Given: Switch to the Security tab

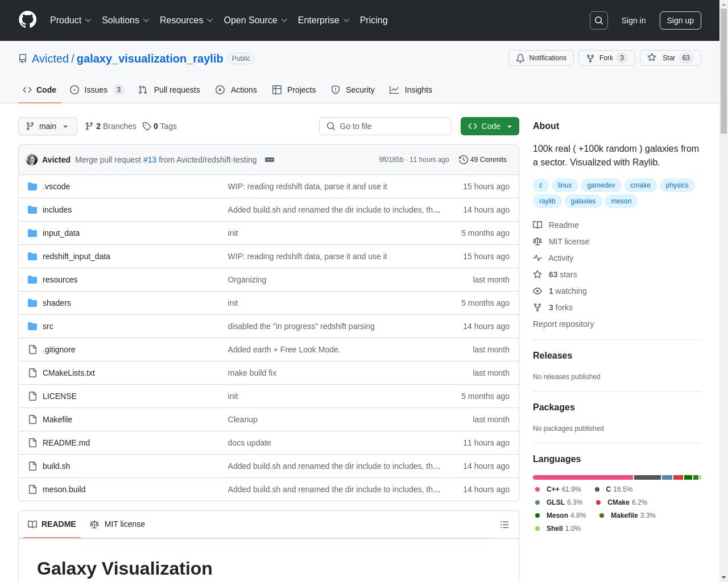Looking at the screenshot, I should click(353, 90).
